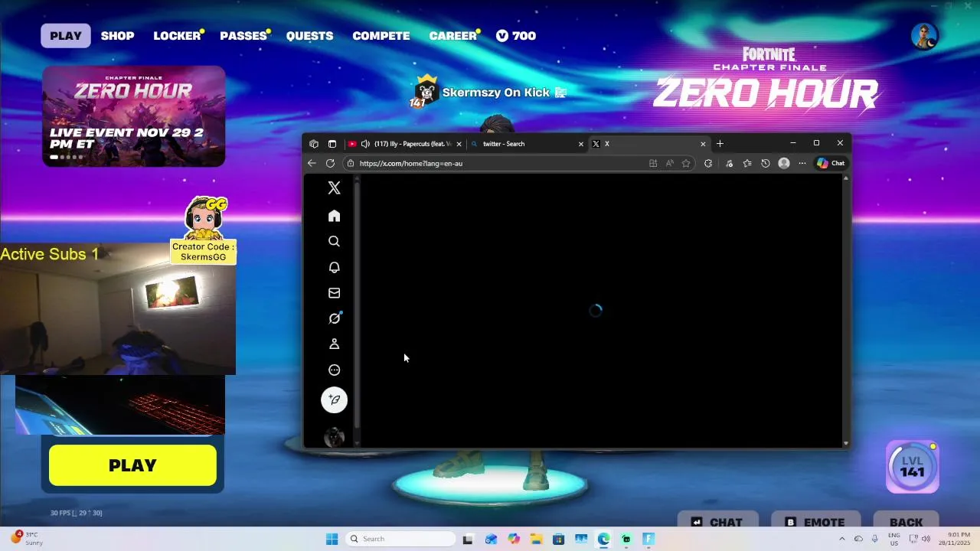Screen dimensions: 980x551
Task: Go back in Edge browser
Action: [x=312, y=163]
